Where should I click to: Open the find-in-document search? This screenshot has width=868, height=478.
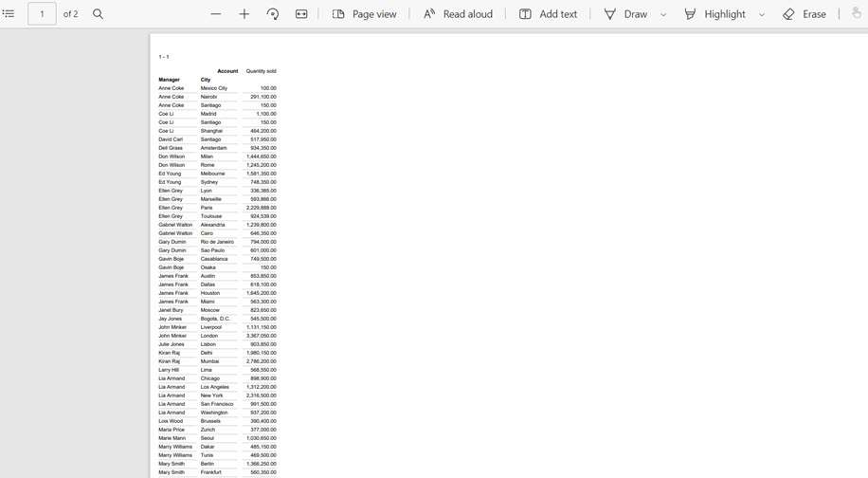[98, 14]
